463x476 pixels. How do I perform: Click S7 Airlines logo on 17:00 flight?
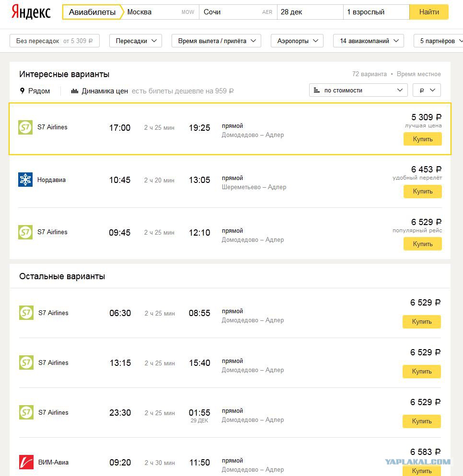[x=25, y=127]
